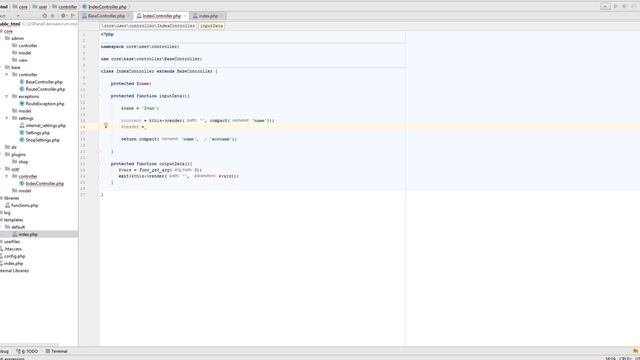Close the IndexController.php tab
Screen dimensions: 640x360
(x=184, y=16)
